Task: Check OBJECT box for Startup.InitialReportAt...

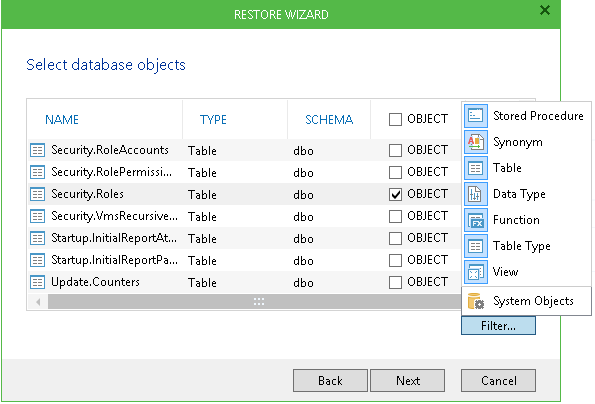Action: pos(395,238)
